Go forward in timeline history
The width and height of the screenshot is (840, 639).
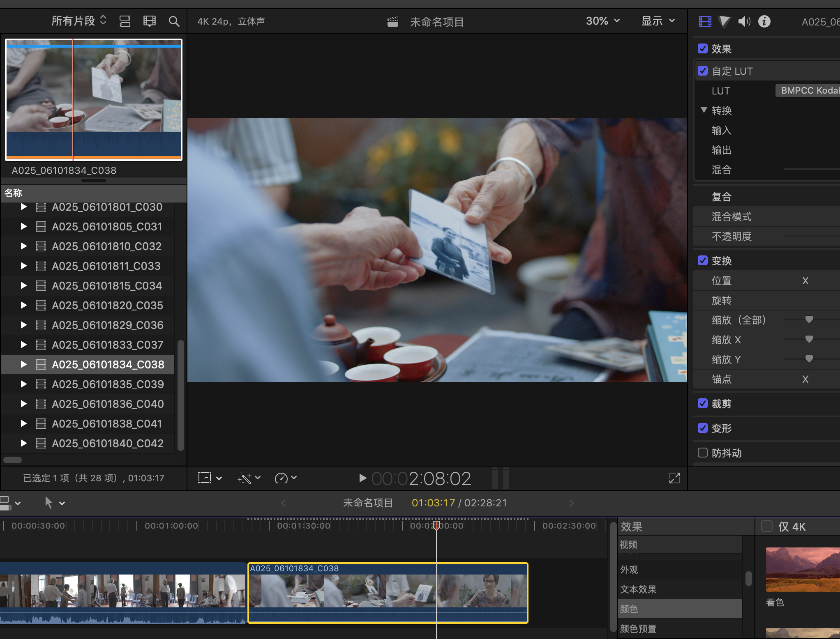click(x=571, y=503)
